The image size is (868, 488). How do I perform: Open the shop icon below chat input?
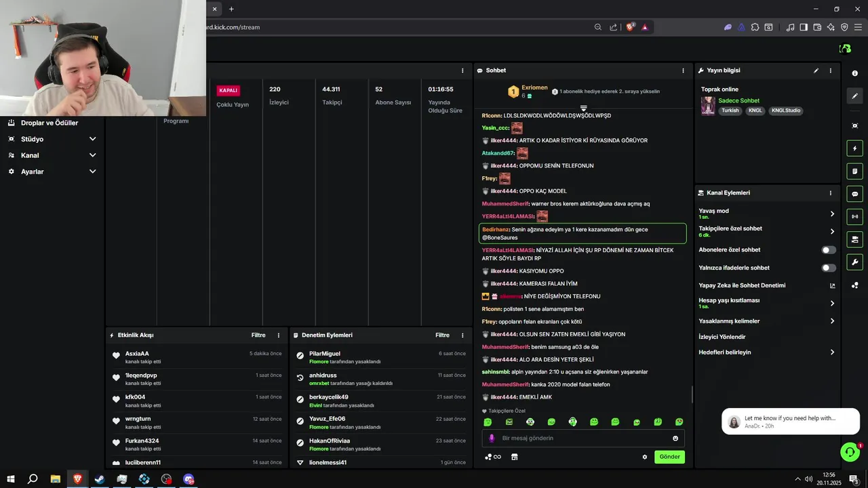tap(514, 457)
